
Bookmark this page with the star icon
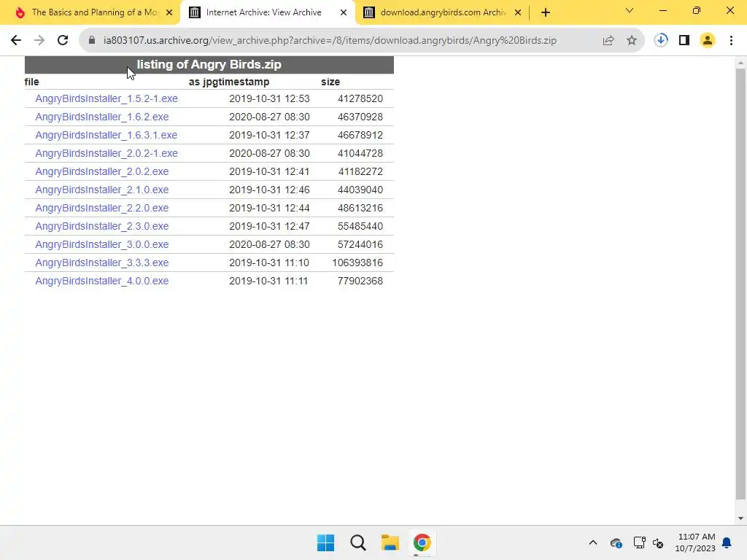click(x=632, y=41)
